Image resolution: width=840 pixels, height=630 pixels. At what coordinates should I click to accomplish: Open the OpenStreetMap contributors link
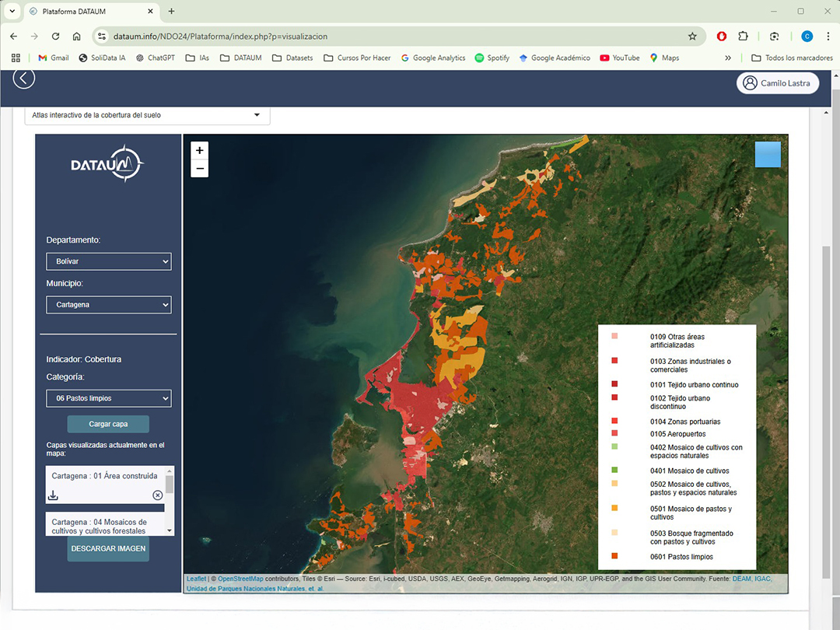click(241, 579)
